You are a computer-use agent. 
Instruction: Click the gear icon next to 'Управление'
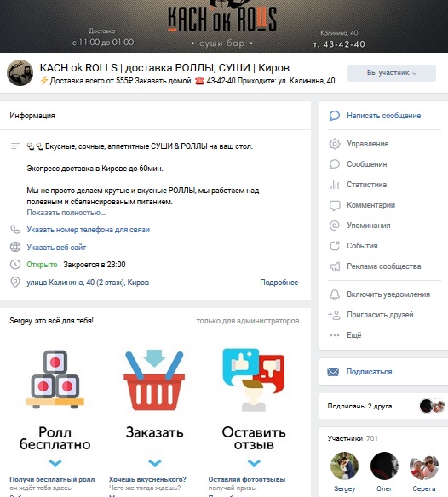(x=335, y=144)
